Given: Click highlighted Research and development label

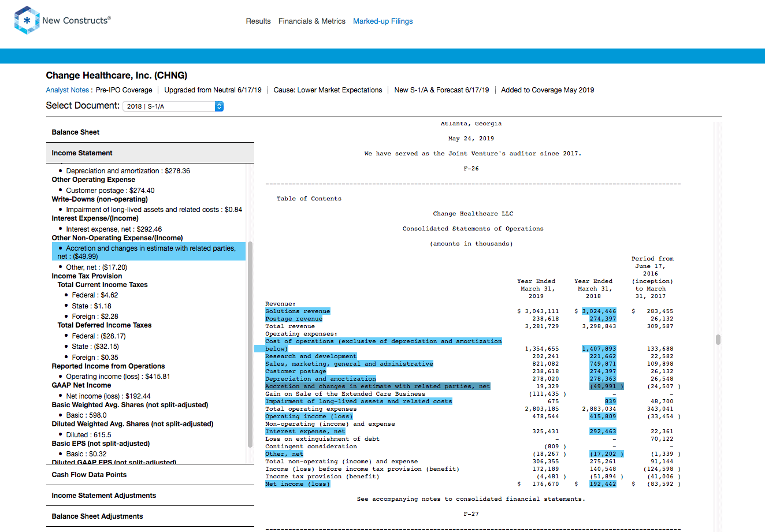Looking at the screenshot, I should click(311, 356).
